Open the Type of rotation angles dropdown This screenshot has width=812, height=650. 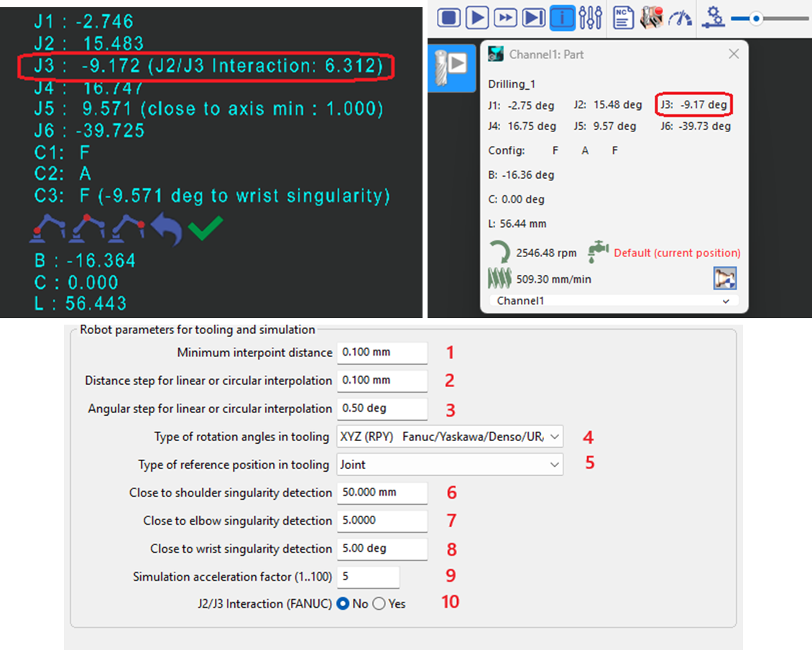click(x=450, y=437)
